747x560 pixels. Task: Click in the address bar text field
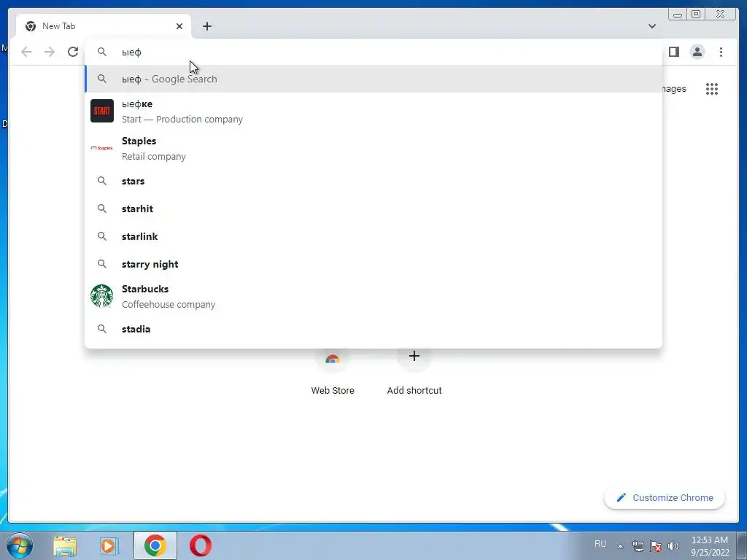pyautogui.click(x=373, y=52)
